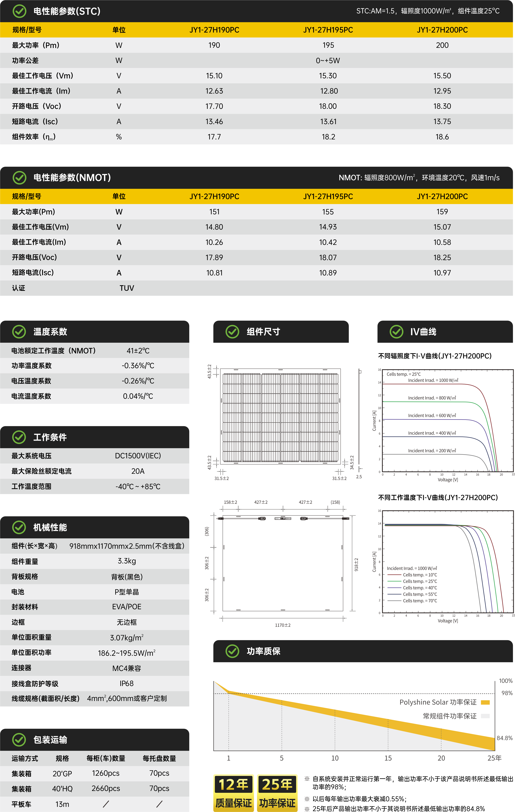
Task: Select the JY1-27H195PC column header in STC table
Action: point(328,30)
